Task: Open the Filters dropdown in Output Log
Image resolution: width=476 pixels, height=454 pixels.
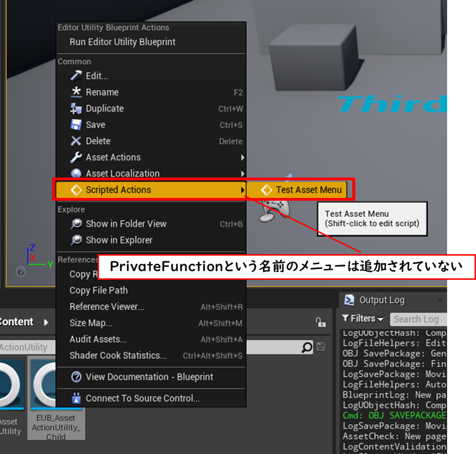Action: 363,319
